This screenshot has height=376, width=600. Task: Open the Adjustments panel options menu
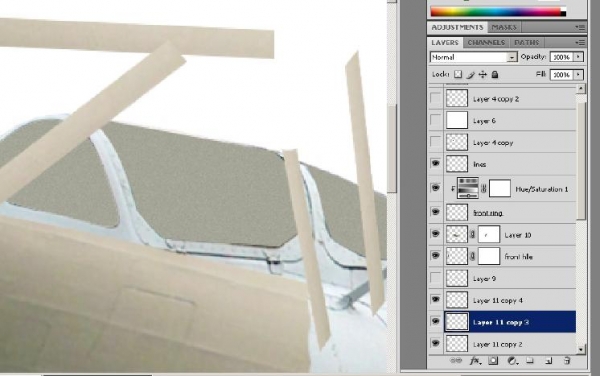tap(580, 27)
